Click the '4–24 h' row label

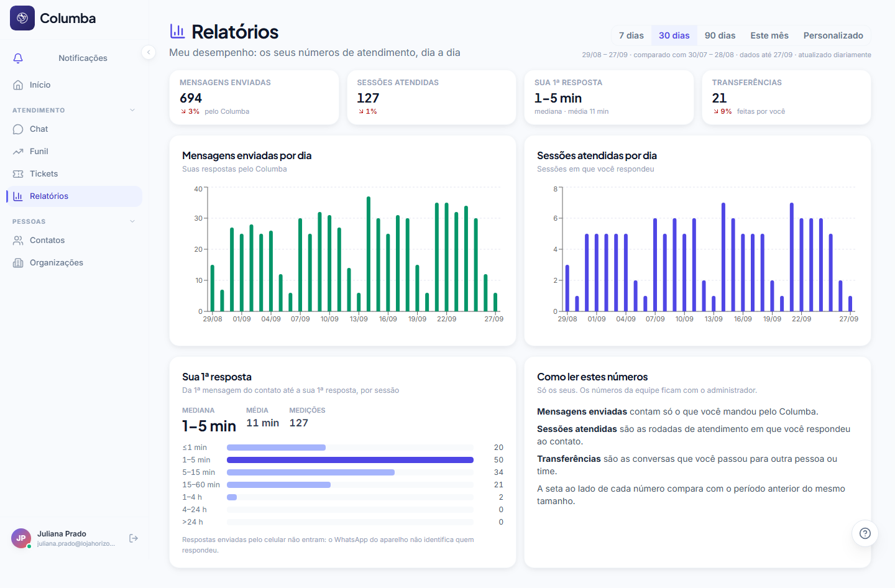195,510
